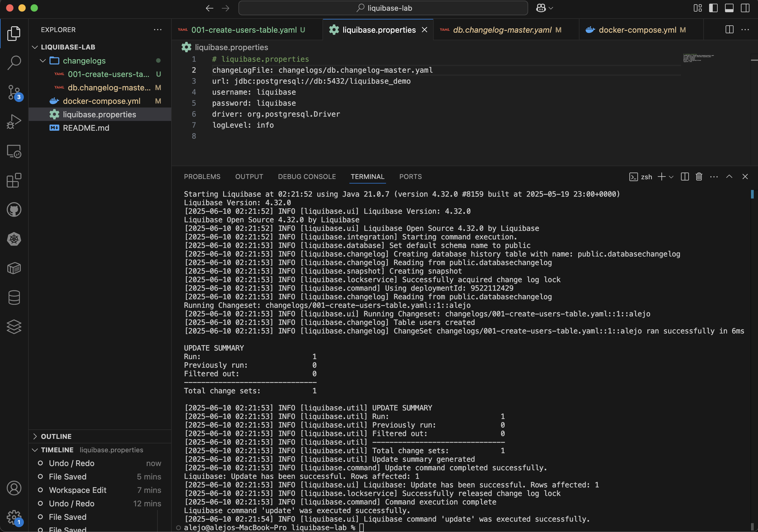Click the editor minimap preview
This screenshot has width=758, height=532.
tap(698, 58)
